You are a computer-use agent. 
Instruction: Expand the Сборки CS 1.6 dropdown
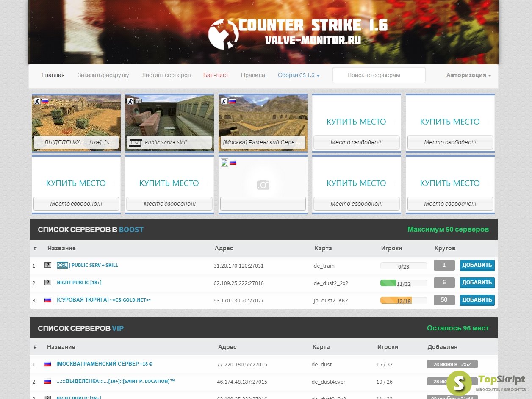(x=299, y=75)
